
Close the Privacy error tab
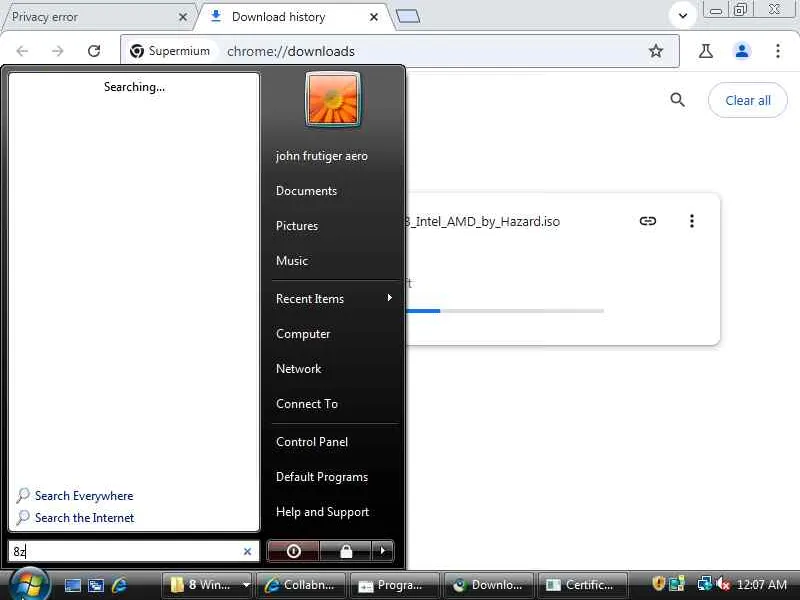click(183, 17)
